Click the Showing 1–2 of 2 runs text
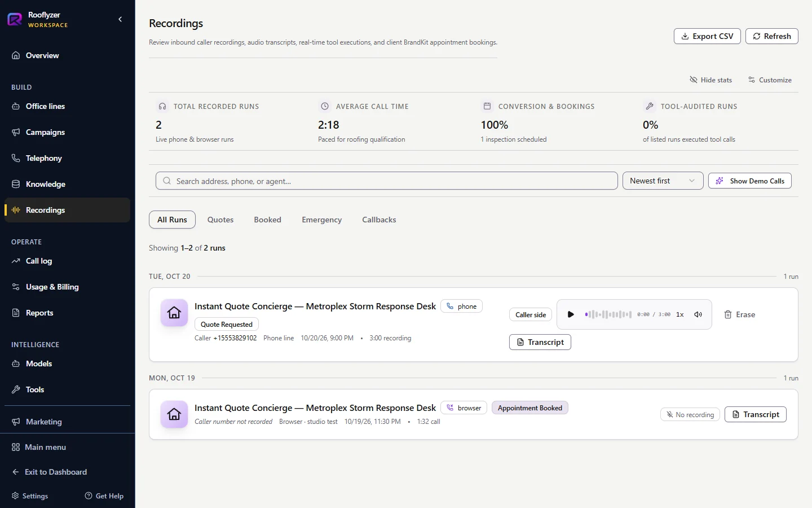Image resolution: width=812 pixels, height=508 pixels. (187, 248)
